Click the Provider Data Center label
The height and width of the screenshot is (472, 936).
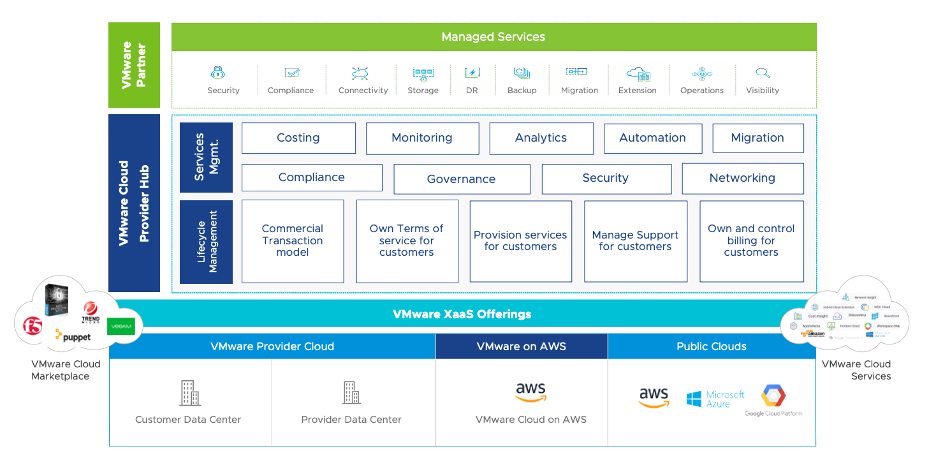(x=351, y=419)
